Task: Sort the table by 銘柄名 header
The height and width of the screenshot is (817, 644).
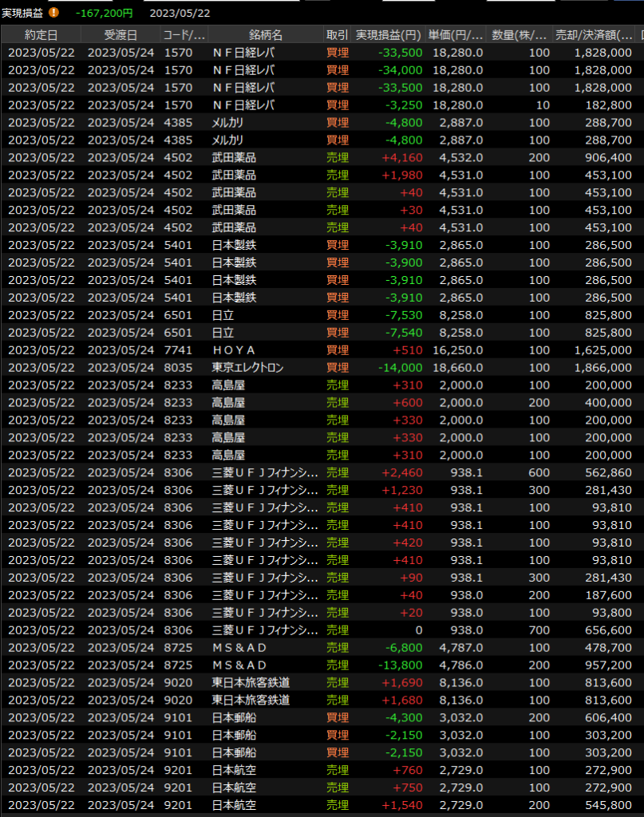Action: (266, 35)
